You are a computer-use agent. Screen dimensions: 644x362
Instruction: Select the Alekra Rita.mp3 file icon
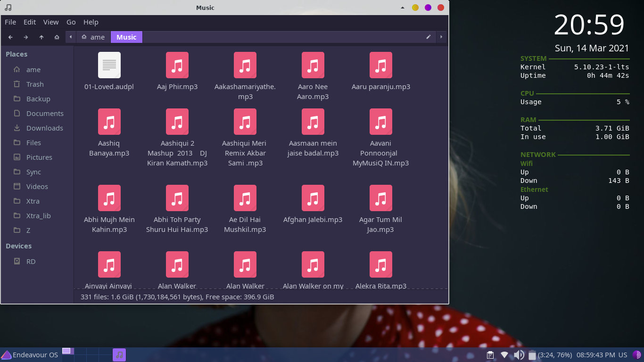coord(381,264)
